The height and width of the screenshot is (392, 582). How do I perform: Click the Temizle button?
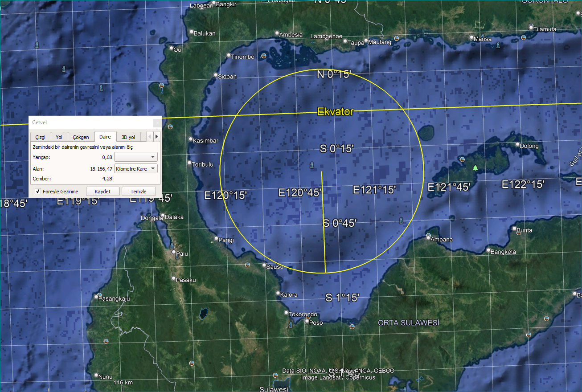(139, 191)
